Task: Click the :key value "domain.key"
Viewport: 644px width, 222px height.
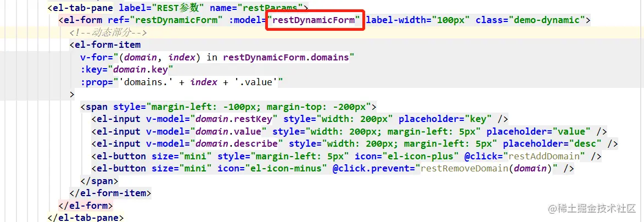Action: 141,69
